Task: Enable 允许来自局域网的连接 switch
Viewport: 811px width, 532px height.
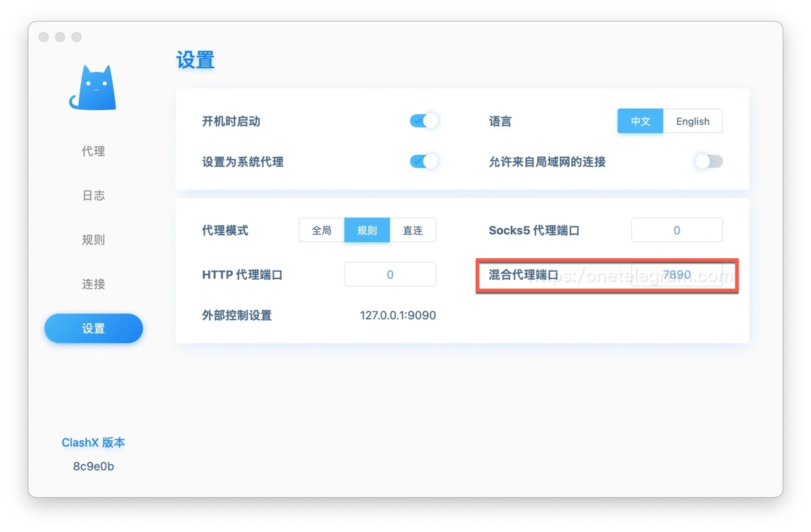Action: pyautogui.click(x=708, y=162)
